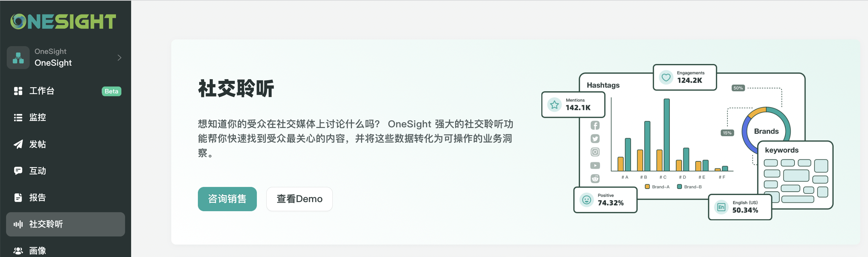Click the 画像 people icon
This screenshot has height=257, width=868.
tap(18, 251)
